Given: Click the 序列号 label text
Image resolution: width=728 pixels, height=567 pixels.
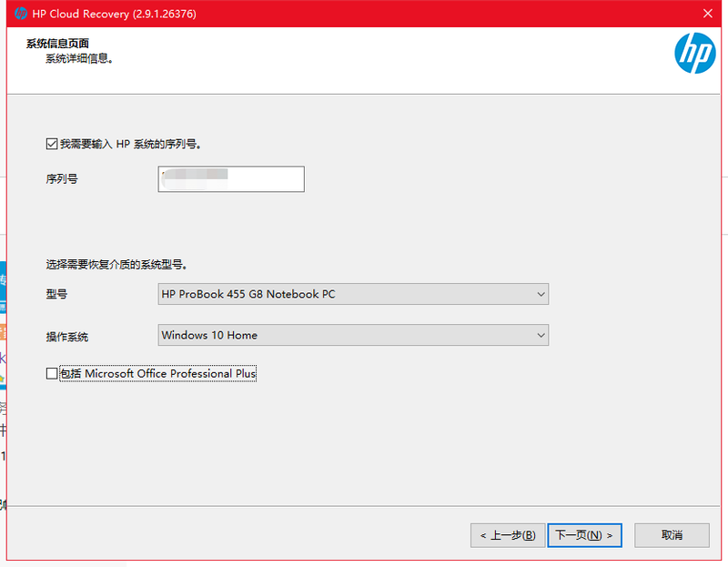Looking at the screenshot, I should click(x=62, y=178).
